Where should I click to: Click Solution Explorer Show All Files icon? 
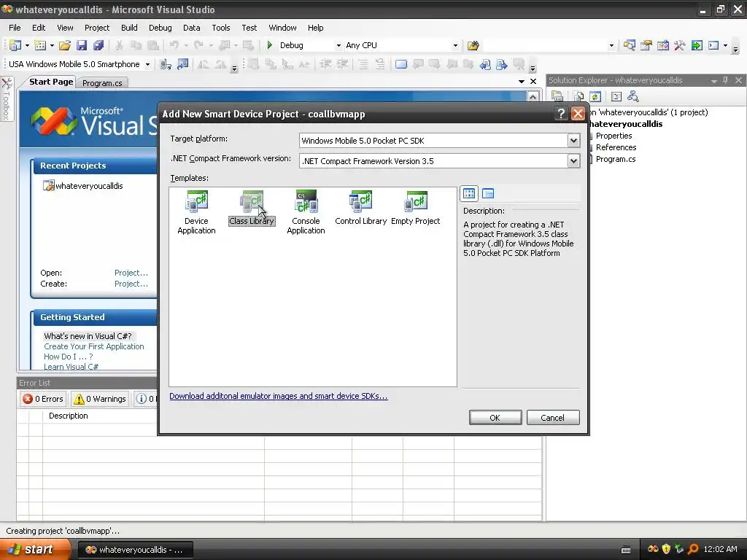(578, 97)
